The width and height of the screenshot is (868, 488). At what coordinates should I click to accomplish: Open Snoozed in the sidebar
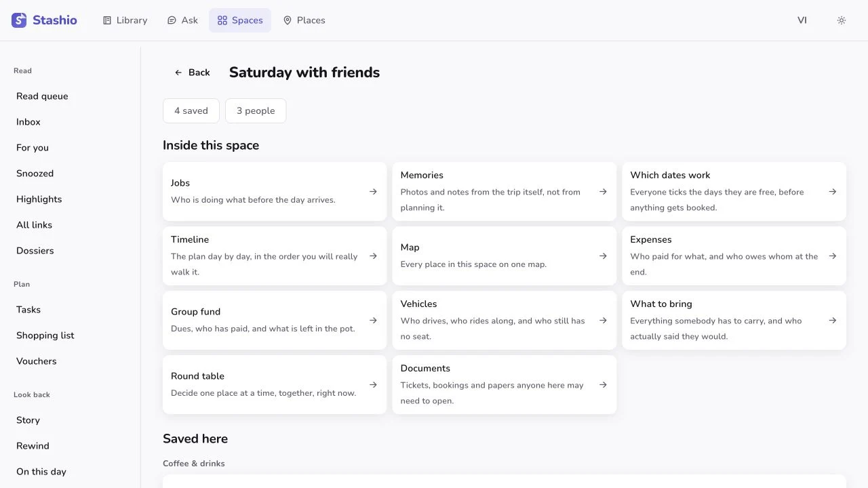click(71, 174)
